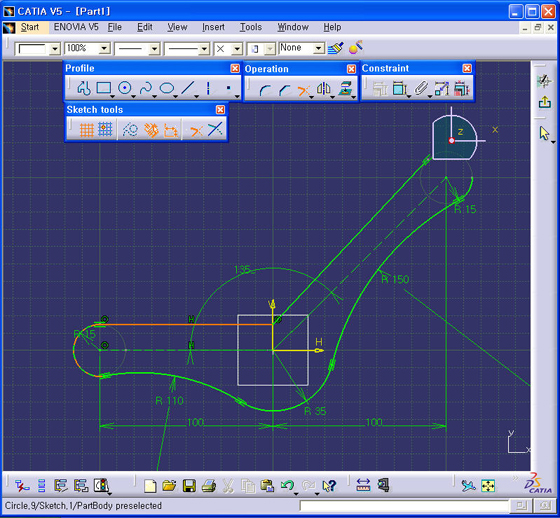
Task: Pick the Corner tool in Operation toolbar
Action: click(264, 89)
